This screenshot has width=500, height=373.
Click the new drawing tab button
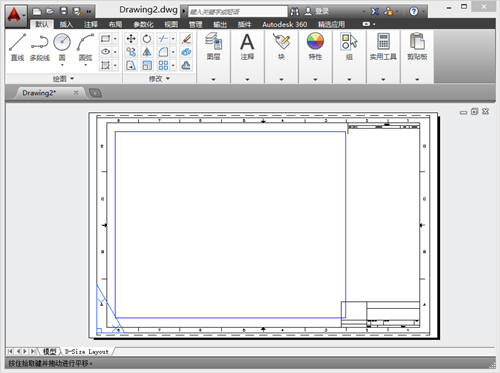pos(95,93)
